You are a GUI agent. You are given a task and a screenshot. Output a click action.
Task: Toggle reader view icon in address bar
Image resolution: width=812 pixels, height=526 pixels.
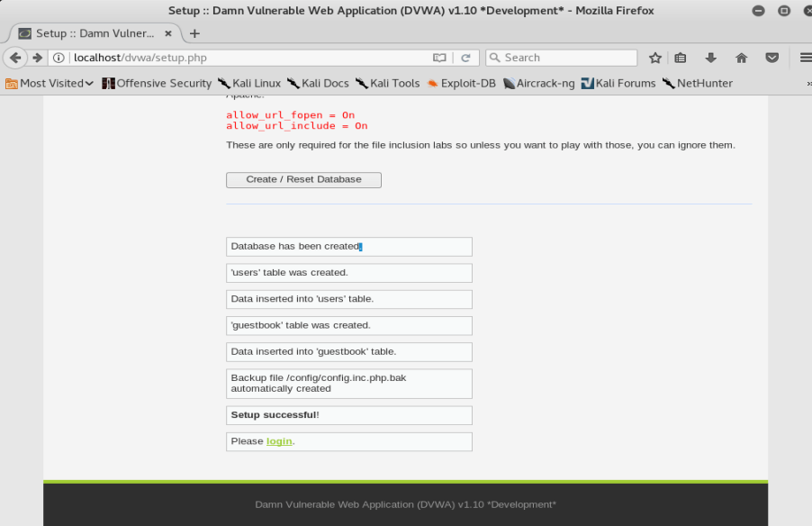tap(439, 58)
